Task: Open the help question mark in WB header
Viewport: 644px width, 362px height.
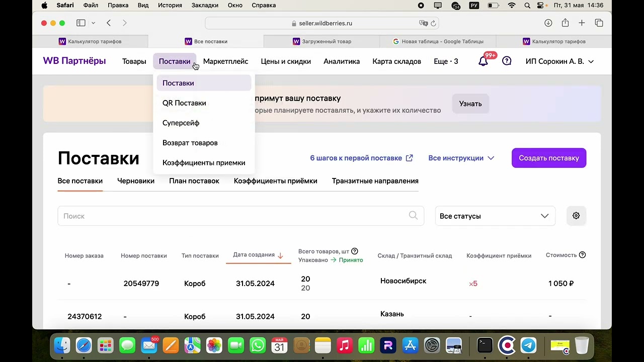Action: point(507,61)
